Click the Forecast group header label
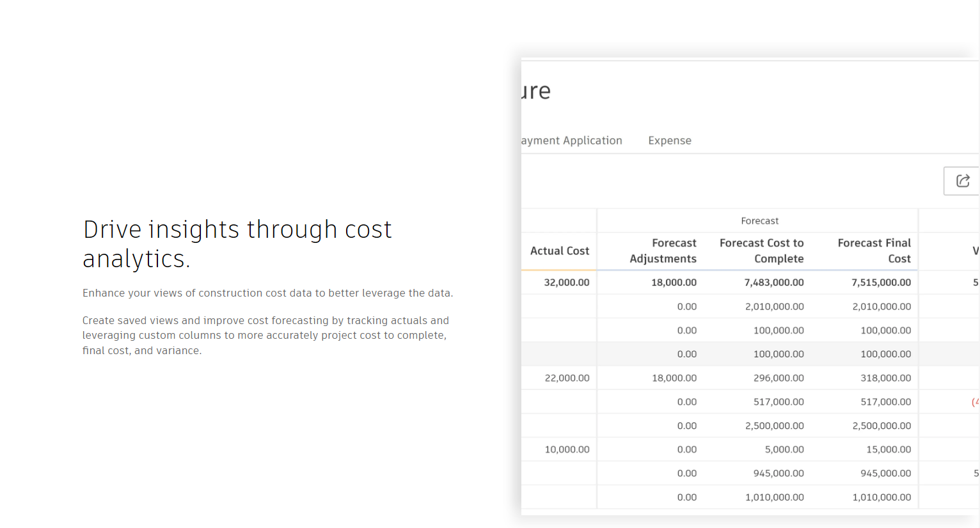Viewport: 980px width, 528px height. (x=759, y=221)
